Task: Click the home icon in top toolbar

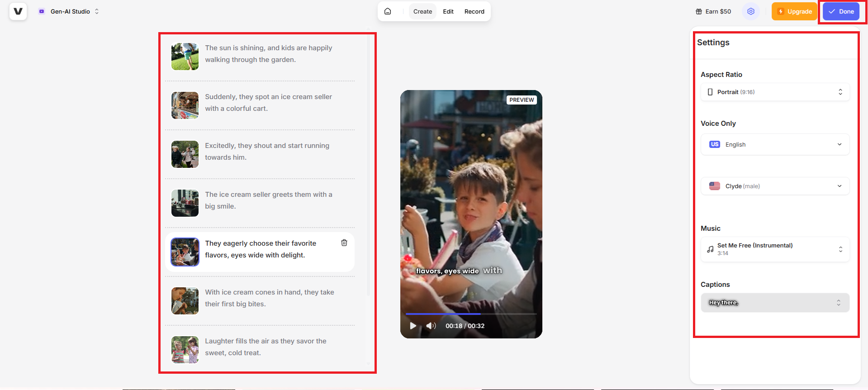Action: 388,11
